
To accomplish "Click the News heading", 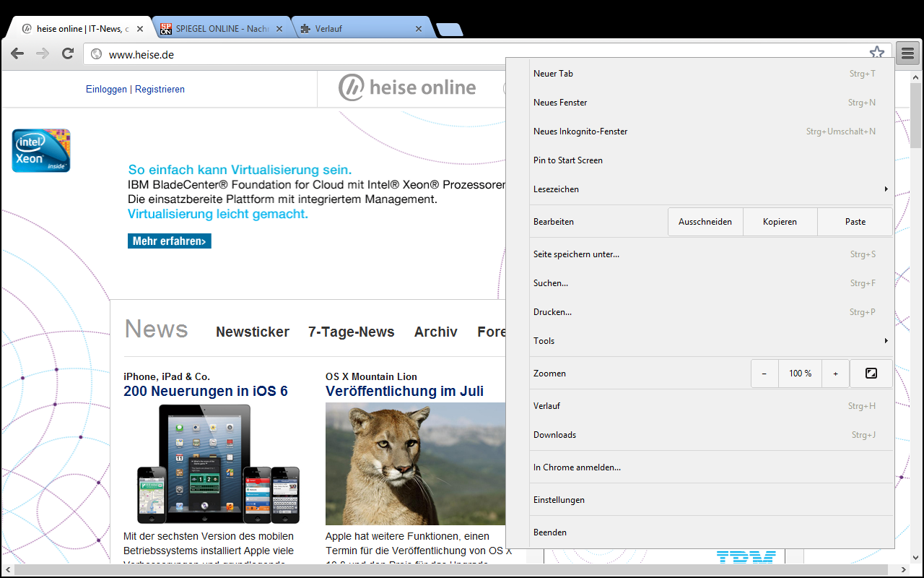I will (156, 329).
